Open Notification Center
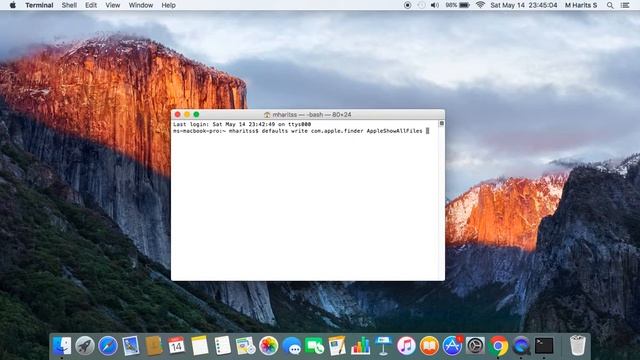The height and width of the screenshot is (360, 640). [x=625, y=5]
